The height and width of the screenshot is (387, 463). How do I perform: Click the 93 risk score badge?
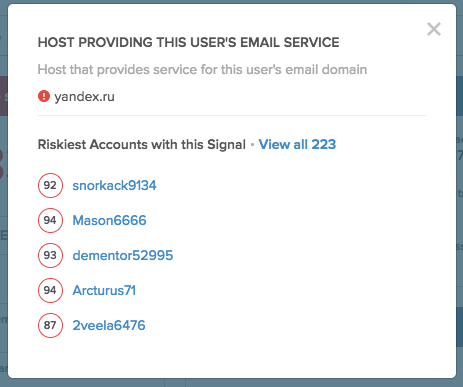click(50, 255)
